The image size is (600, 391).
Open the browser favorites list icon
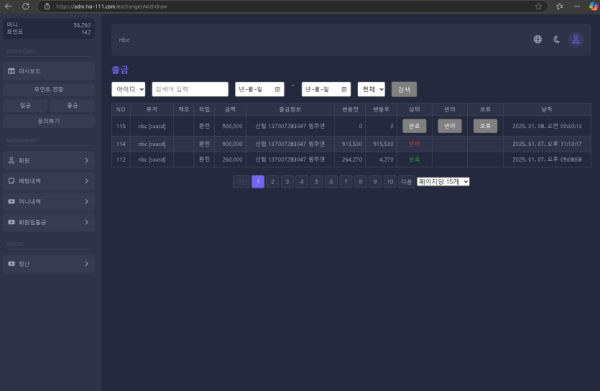click(559, 7)
